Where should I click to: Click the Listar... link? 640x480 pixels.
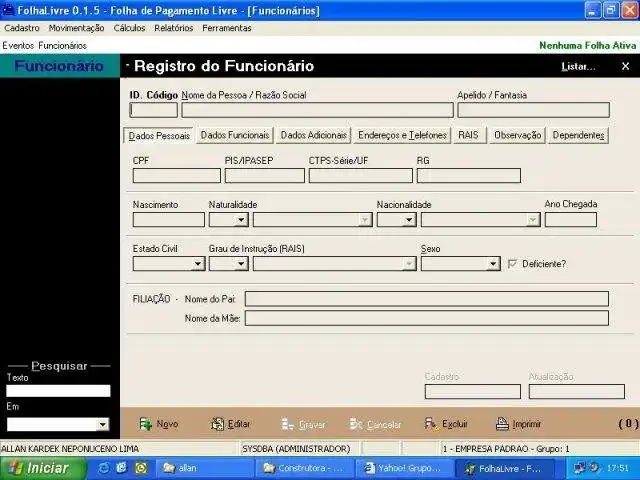(x=578, y=67)
